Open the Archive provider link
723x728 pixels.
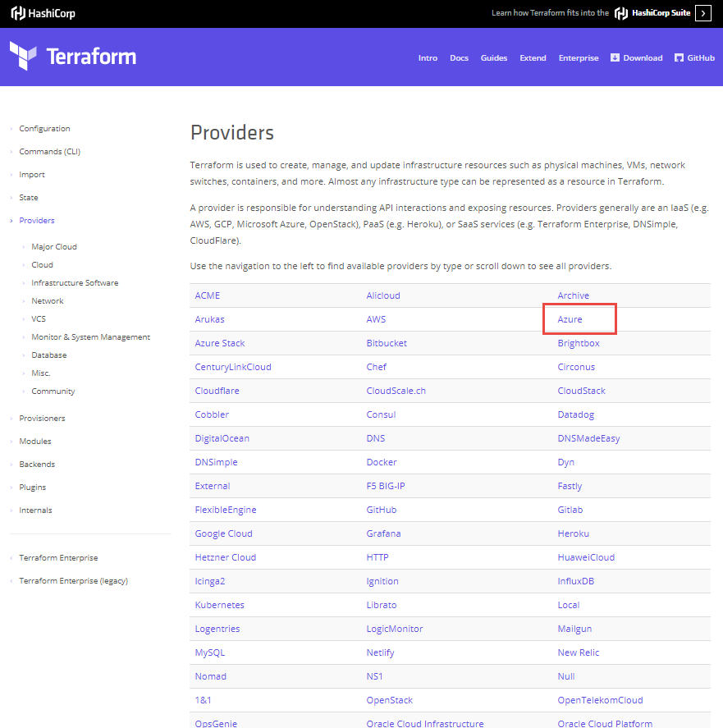[x=574, y=295]
